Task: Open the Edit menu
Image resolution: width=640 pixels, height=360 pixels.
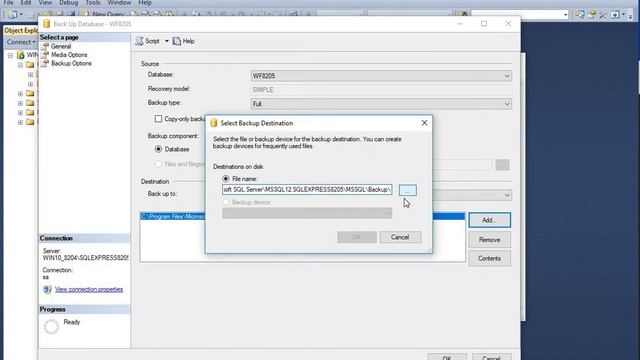Action: coord(26,2)
